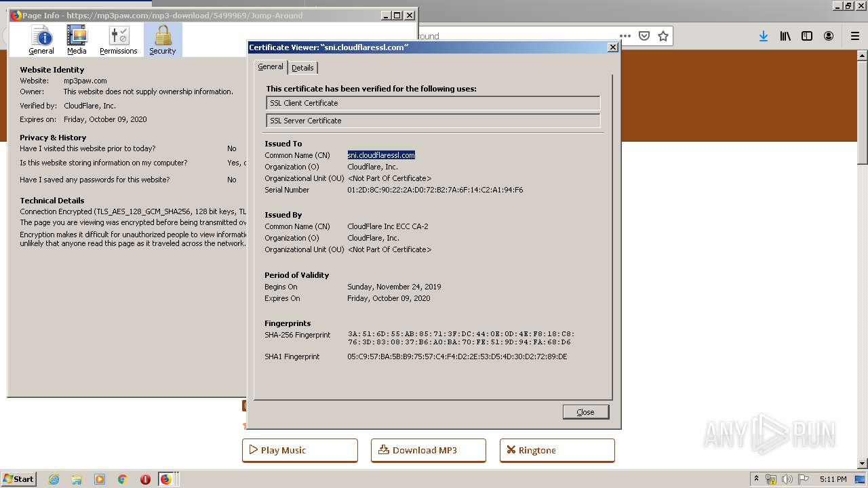Select the General tab in Certificate Viewer

point(271,66)
